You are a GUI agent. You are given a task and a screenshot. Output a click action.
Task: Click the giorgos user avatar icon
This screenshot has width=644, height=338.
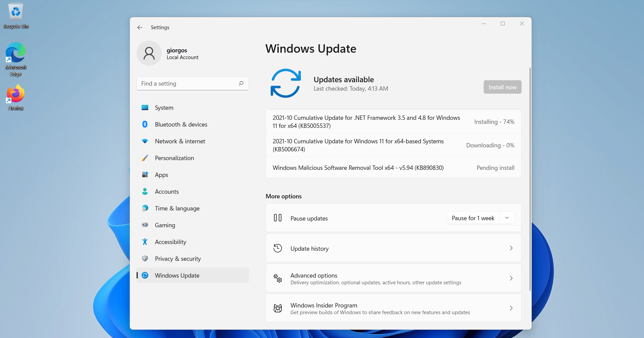pyautogui.click(x=149, y=53)
